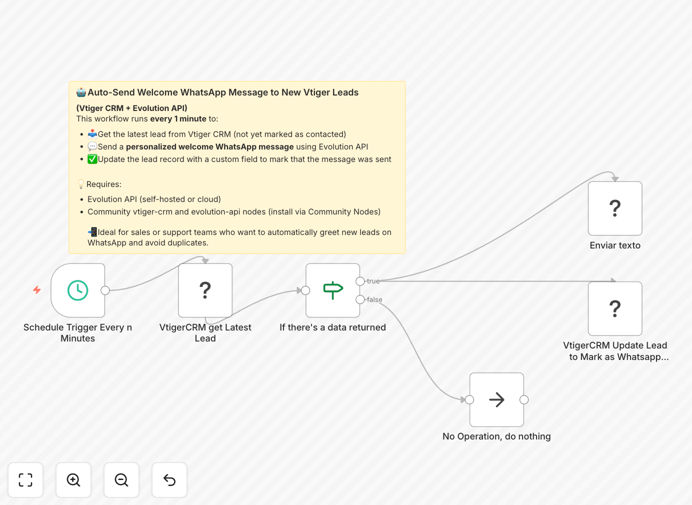
Task: Click the 'Ideal for sales or support' paragraph
Action: point(239,237)
